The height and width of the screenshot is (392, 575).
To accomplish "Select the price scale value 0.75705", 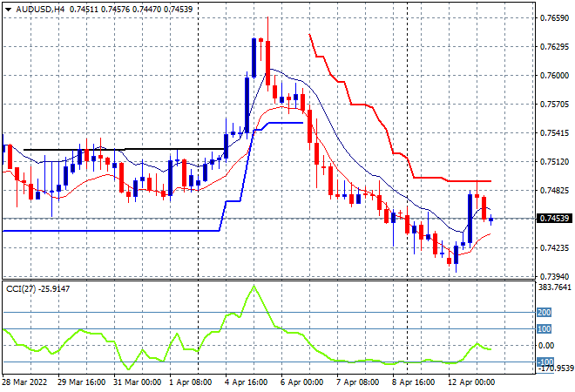I will [x=554, y=105].
